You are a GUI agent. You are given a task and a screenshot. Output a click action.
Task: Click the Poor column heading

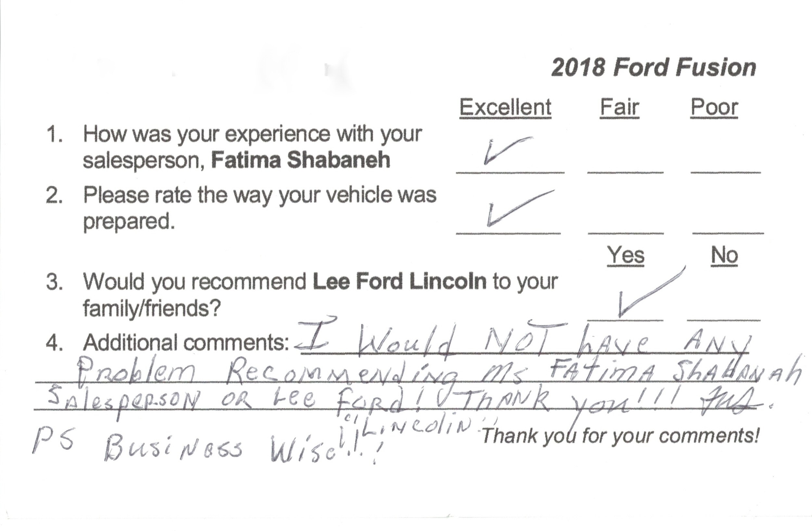pos(714,108)
